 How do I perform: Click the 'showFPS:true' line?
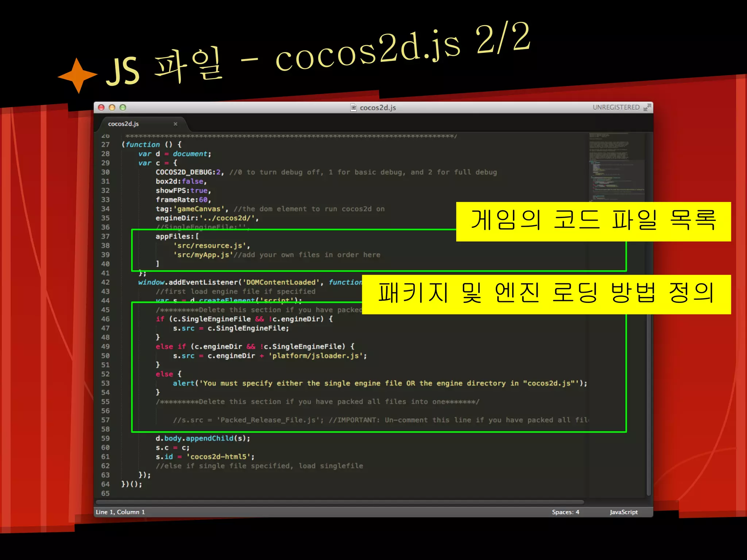click(183, 191)
